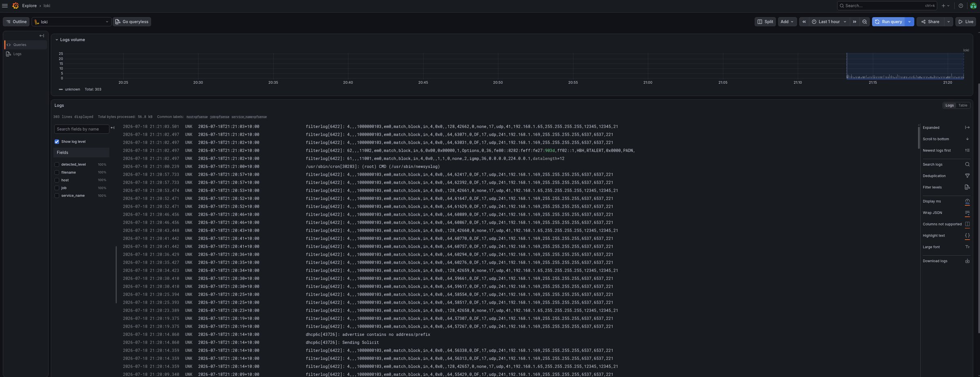Click Go queryless button

click(x=132, y=22)
